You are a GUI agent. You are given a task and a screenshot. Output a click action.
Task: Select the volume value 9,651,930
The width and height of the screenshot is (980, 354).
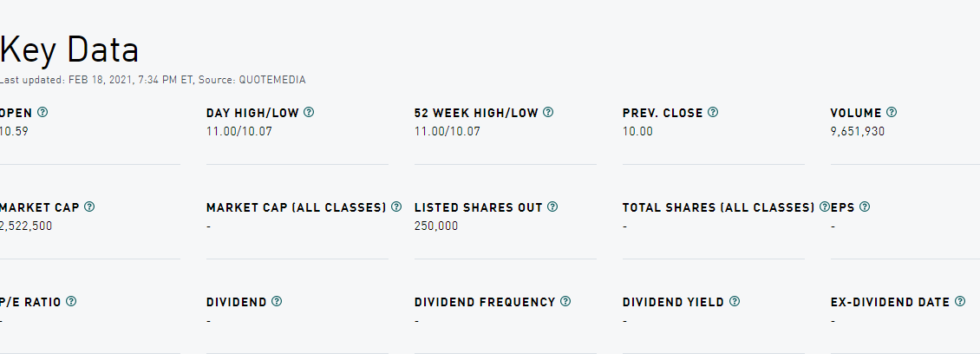tap(858, 131)
